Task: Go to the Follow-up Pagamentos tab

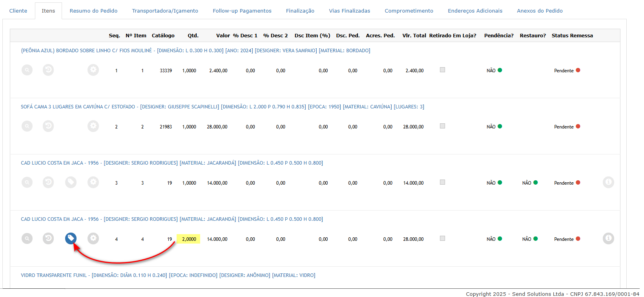Action: pos(242,11)
